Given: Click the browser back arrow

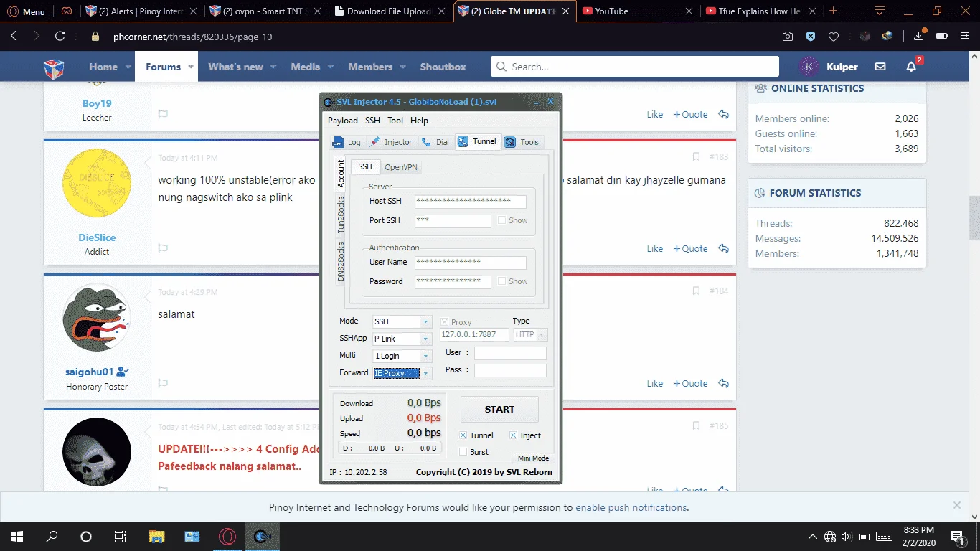Looking at the screenshot, I should (x=14, y=36).
